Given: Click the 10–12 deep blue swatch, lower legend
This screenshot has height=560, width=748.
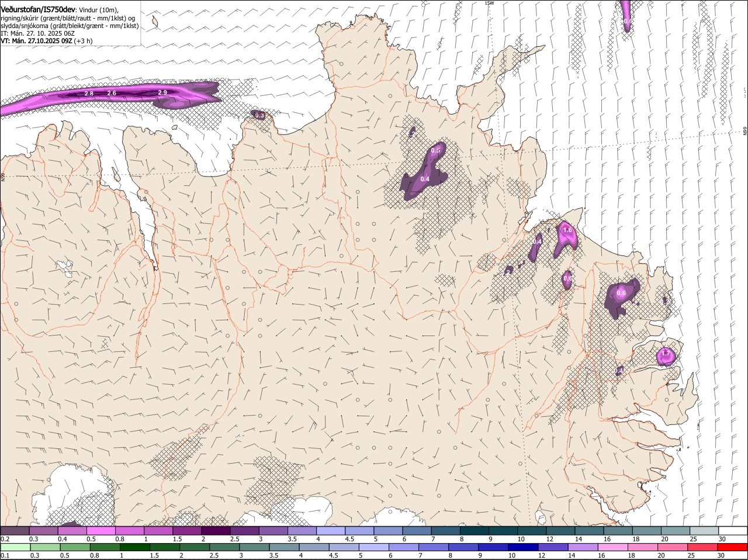Looking at the screenshot, I should 524,547.
